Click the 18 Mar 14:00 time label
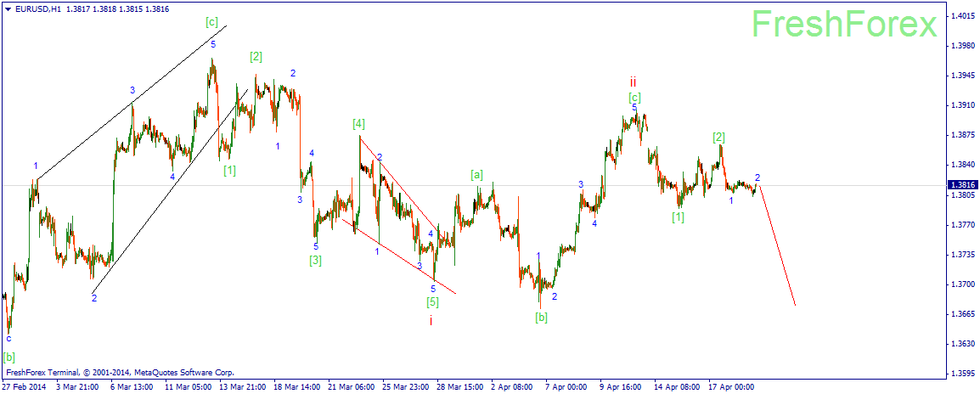980x394 pixels. click(x=296, y=387)
